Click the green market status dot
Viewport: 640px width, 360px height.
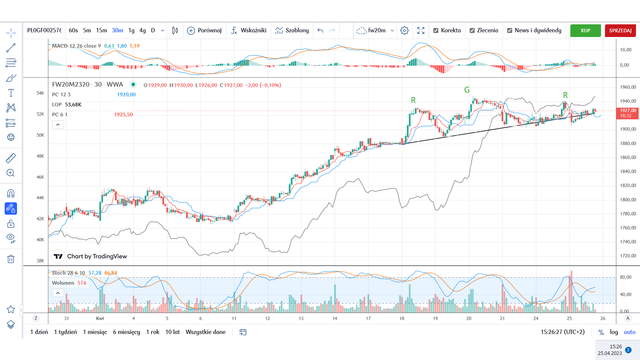[133, 85]
